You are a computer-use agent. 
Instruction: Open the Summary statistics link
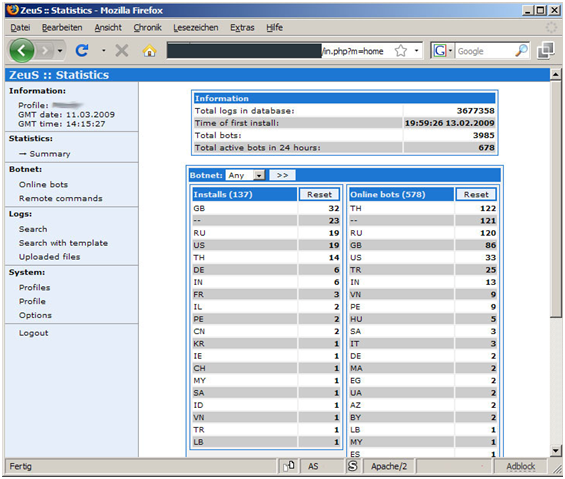[50, 154]
